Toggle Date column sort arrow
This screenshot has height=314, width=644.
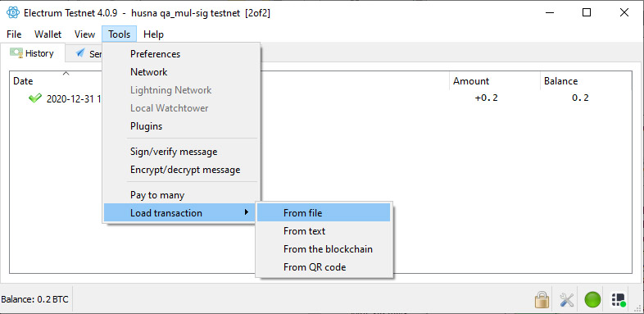(x=66, y=74)
